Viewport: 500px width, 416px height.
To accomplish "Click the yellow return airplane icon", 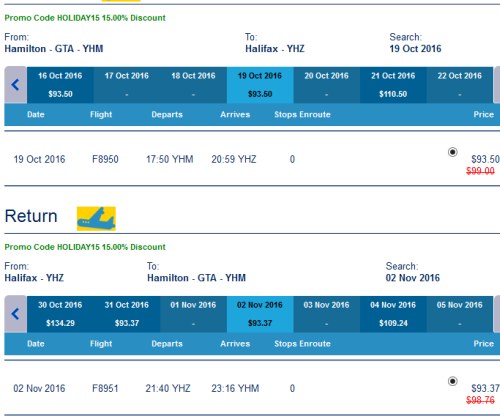I will tap(96, 219).
